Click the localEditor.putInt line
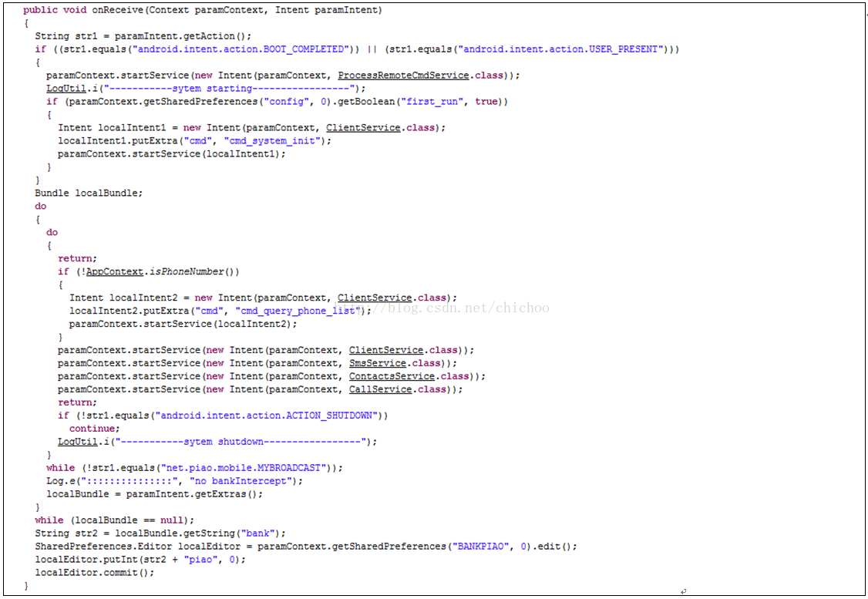This screenshot has width=868, height=599. [140, 560]
